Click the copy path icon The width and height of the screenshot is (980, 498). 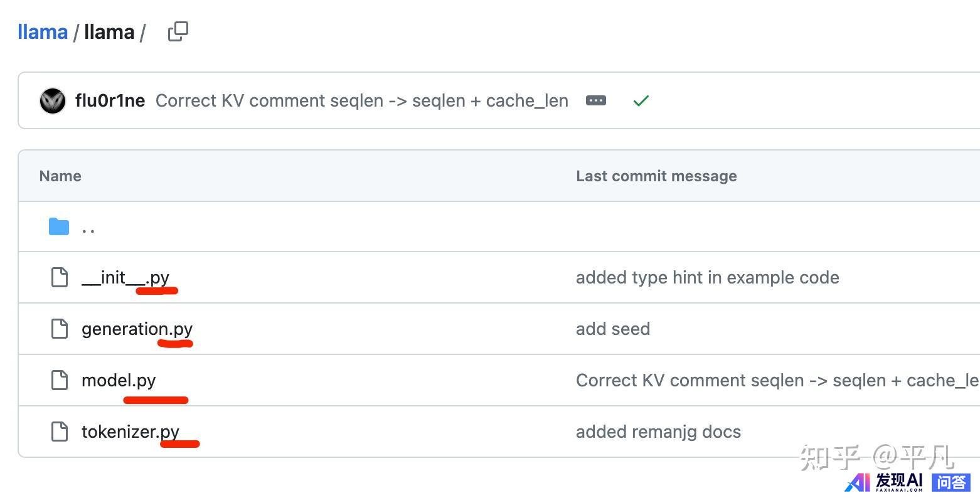[x=178, y=31]
